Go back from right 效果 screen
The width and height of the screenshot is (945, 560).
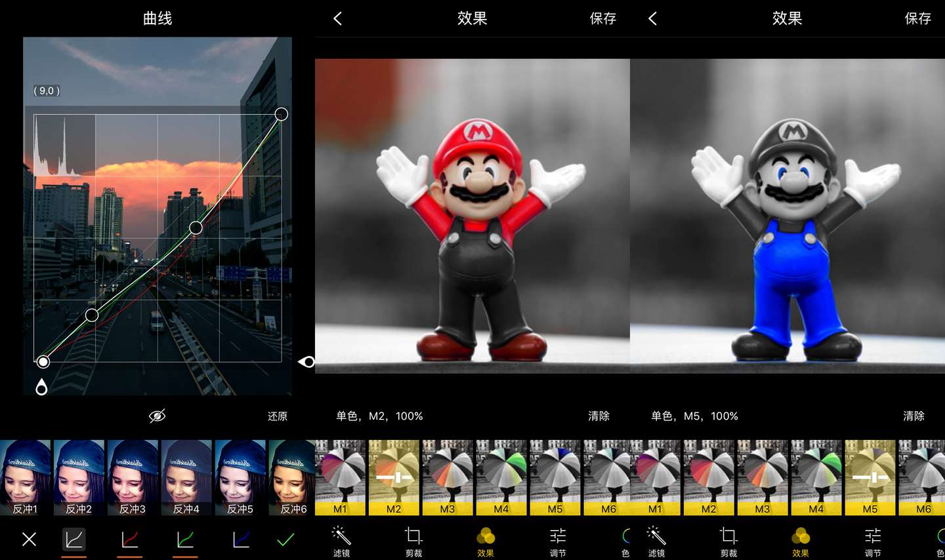tap(652, 18)
